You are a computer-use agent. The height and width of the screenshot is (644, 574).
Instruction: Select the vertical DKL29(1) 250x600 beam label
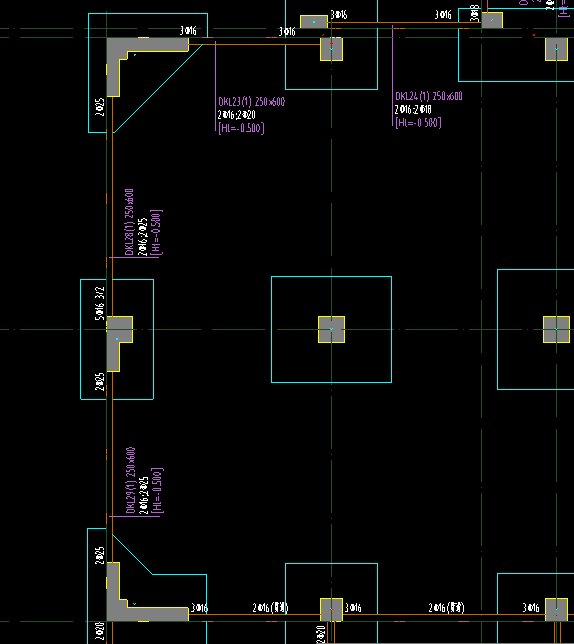130,480
